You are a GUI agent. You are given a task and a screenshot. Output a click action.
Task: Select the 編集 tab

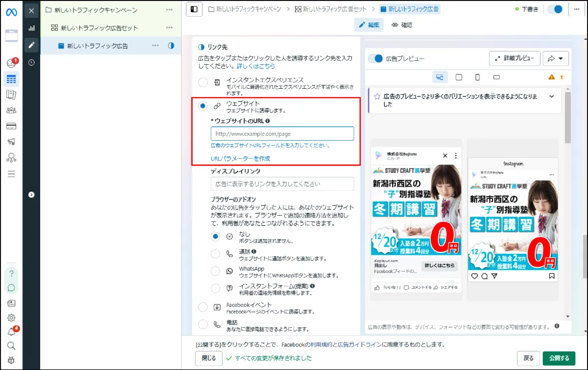(368, 25)
